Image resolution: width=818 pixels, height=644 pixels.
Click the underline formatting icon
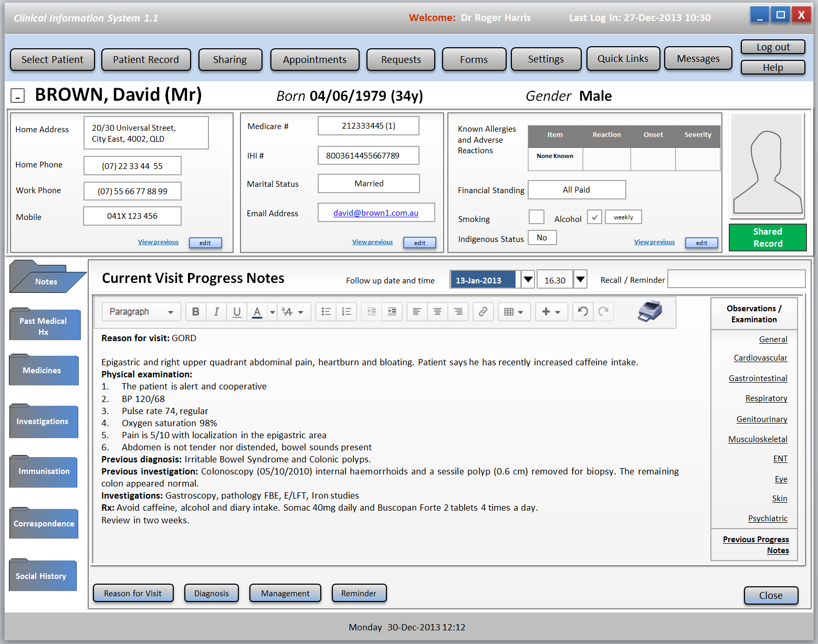click(x=237, y=312)
